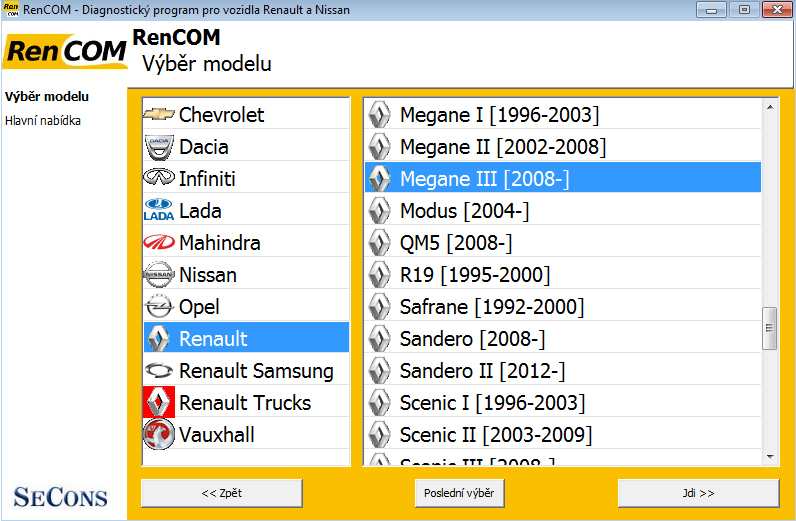The image size is (796, 521).
Task: Click the Mahindra red logo icon
Action: [x=159, y=243]
